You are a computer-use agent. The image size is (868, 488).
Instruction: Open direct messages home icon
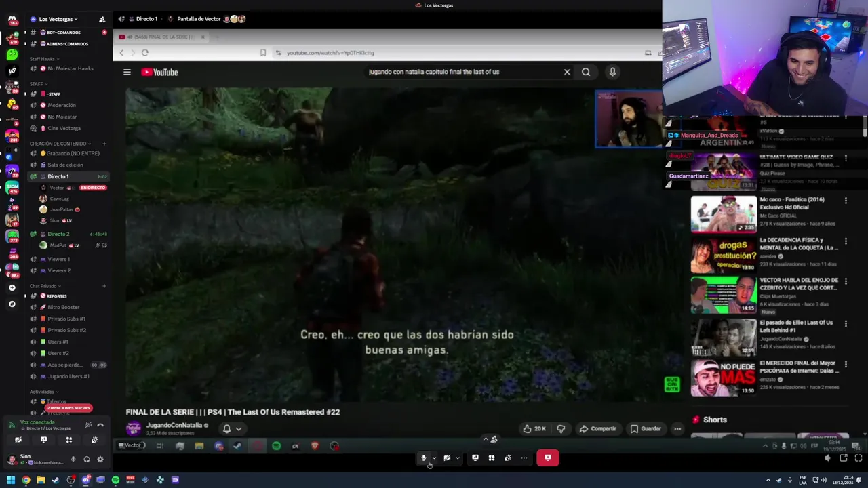point(12,20)
